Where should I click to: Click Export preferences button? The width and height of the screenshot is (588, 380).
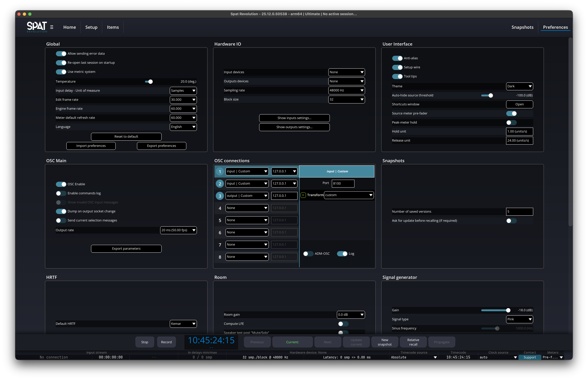[161, 146]
